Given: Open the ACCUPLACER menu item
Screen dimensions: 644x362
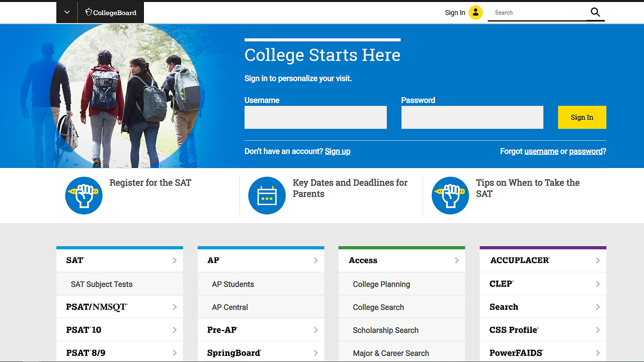Looking at the screenshot, I should (543, 260).
